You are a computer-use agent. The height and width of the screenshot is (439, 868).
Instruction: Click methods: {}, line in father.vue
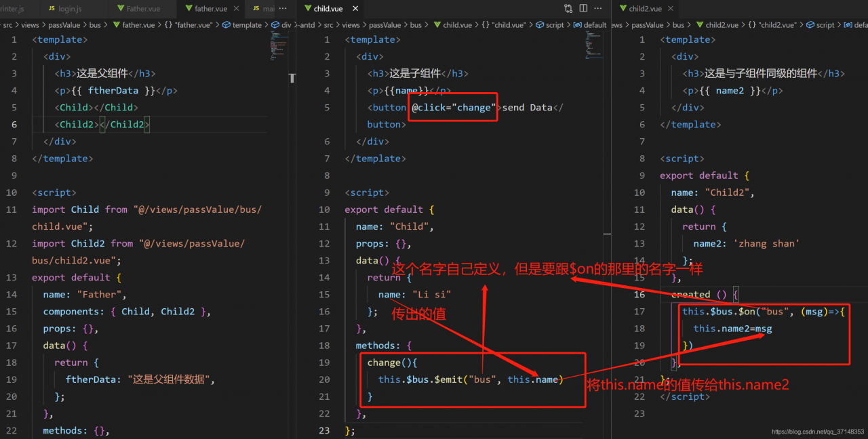(x=77, y=430)
